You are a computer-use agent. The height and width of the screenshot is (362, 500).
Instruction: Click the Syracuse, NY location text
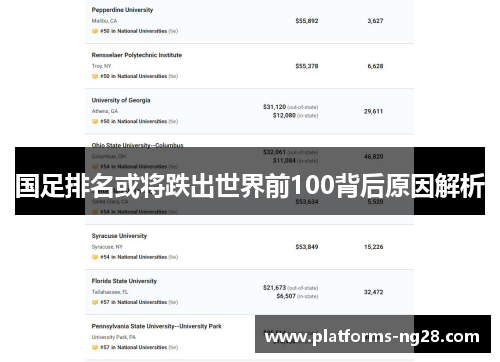point(107,247)
